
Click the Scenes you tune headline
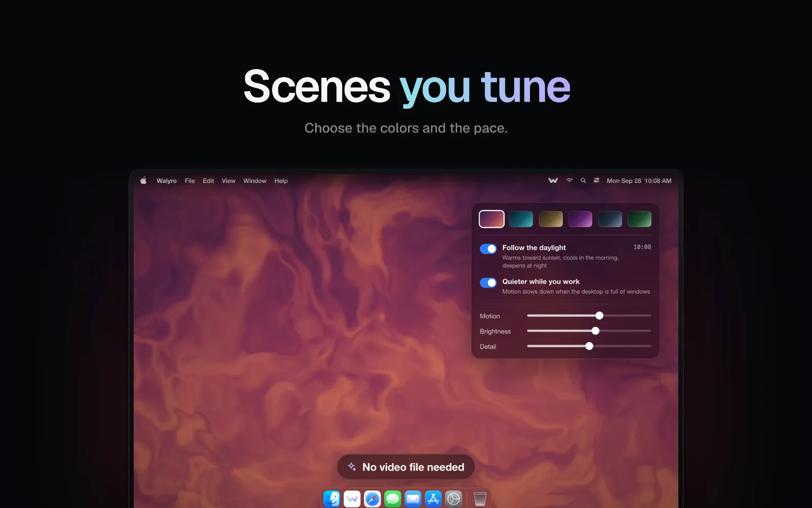click(407, 87)
